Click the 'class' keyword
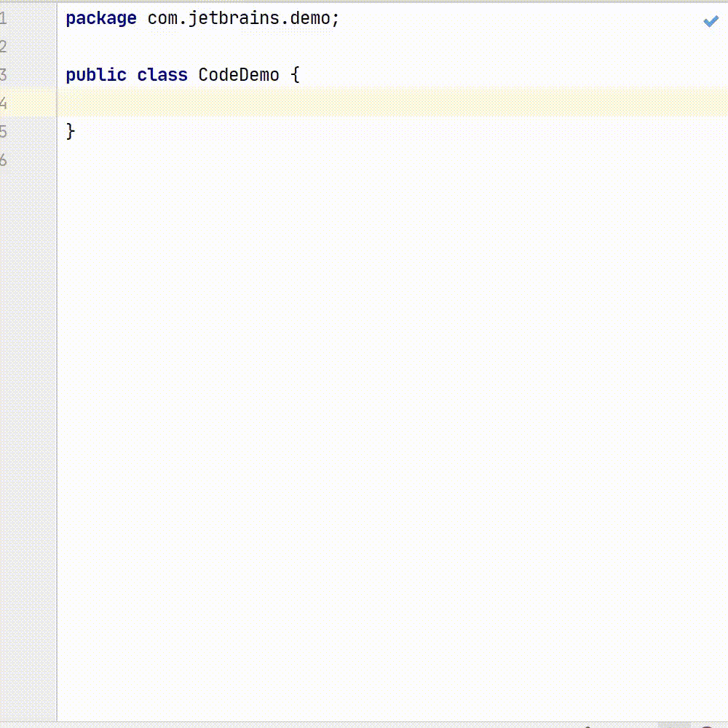 pos(162,75)
